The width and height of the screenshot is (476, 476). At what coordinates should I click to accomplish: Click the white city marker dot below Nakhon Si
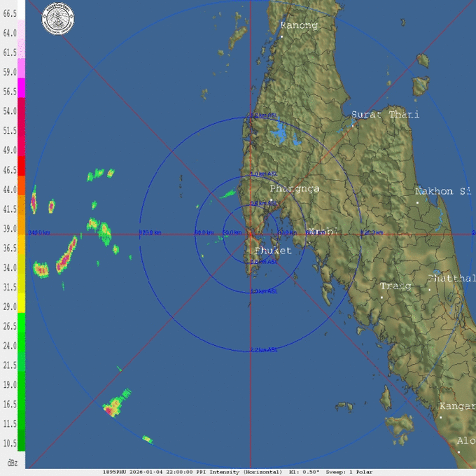[417, 202]
